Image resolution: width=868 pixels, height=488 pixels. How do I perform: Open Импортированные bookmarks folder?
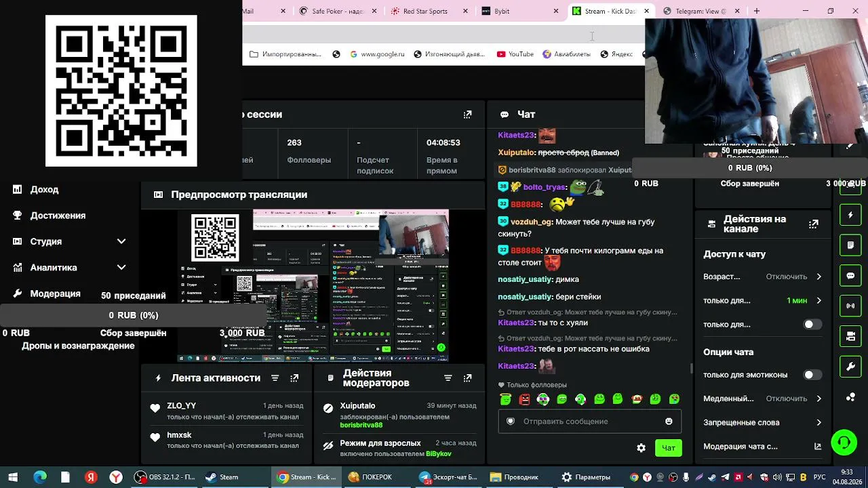pyautogui.click(x=285, y=54)
